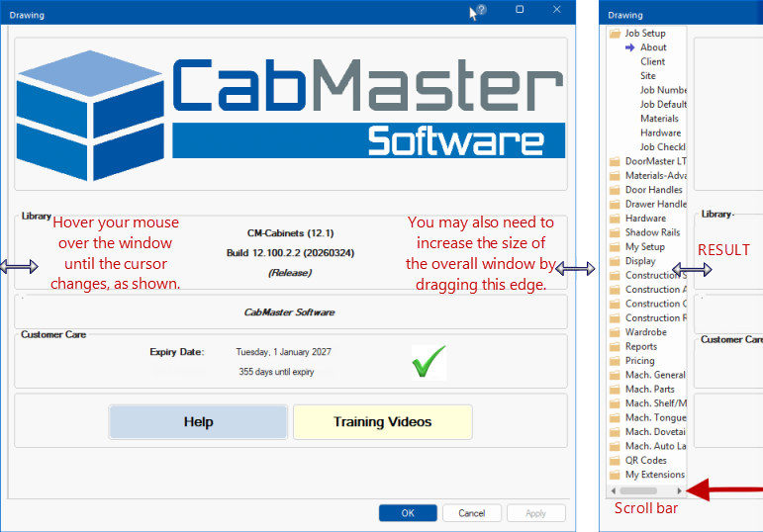Viewport: 763px width, 532px height.
Task: Click the green checkmark expiry icon
Action: click(x=429, y=361)
